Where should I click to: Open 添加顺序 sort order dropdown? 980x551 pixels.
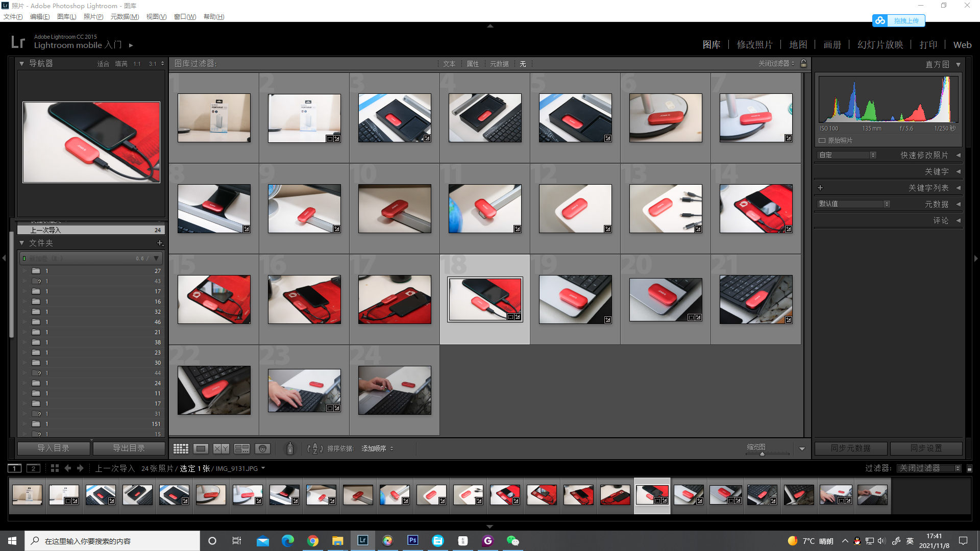click(x=377, y=448)
